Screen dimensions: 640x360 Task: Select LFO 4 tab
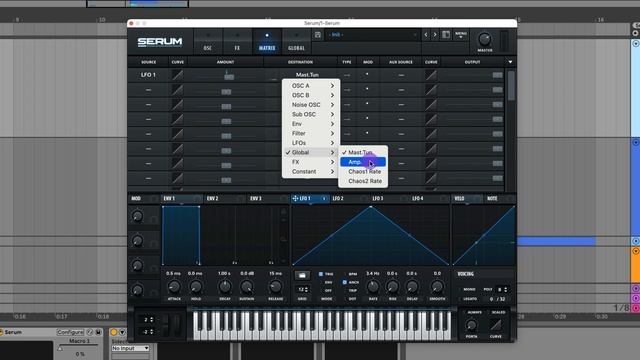[x=428, y=198]
